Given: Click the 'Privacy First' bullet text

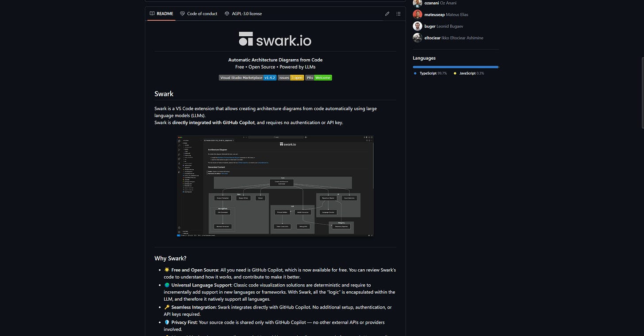Looking at the screenshot, I should click(184, 322).
